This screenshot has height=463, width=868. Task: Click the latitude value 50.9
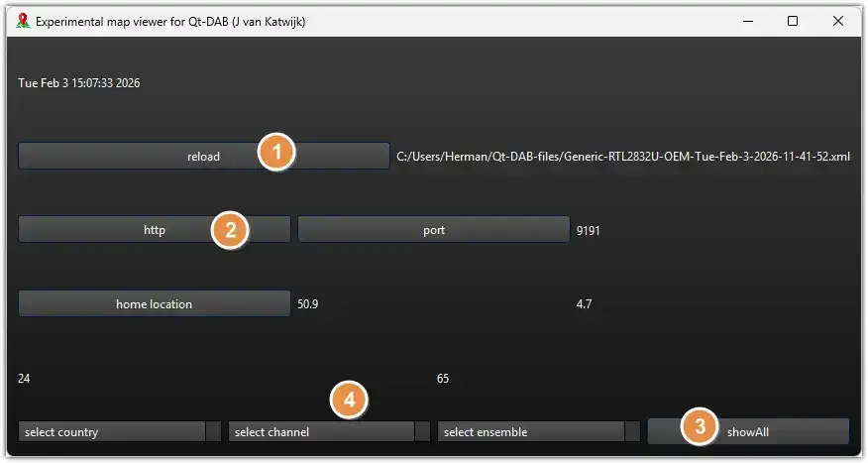[308, 304]
